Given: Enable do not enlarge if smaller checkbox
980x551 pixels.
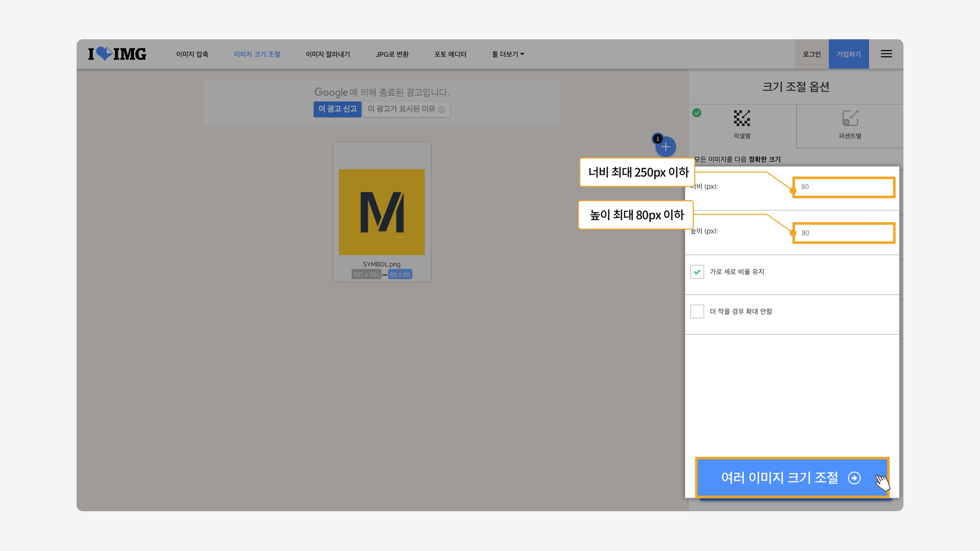Looking at the screenshot, I should point(697,311).
